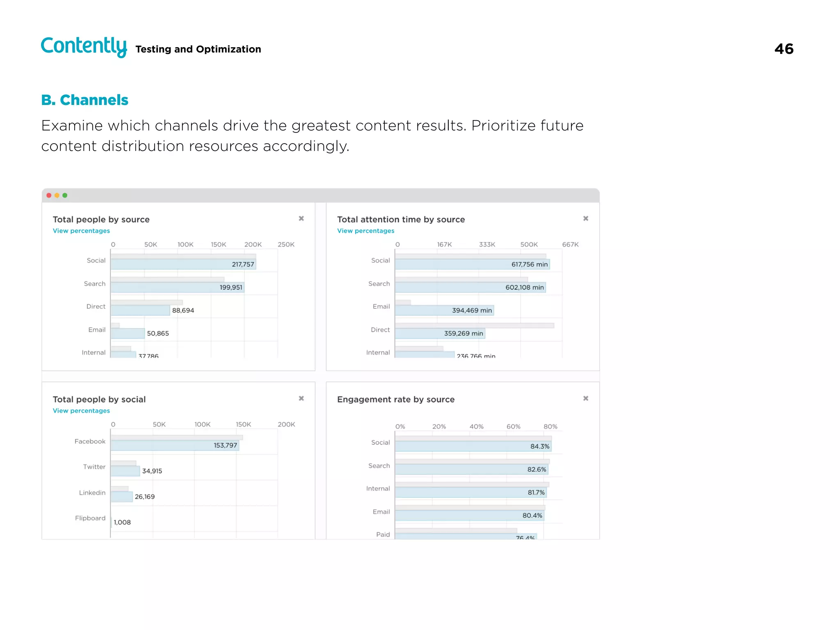Dismiss the Total people by social panel
The height and width of the screenshot is (630, 840).
coord(301,399)
